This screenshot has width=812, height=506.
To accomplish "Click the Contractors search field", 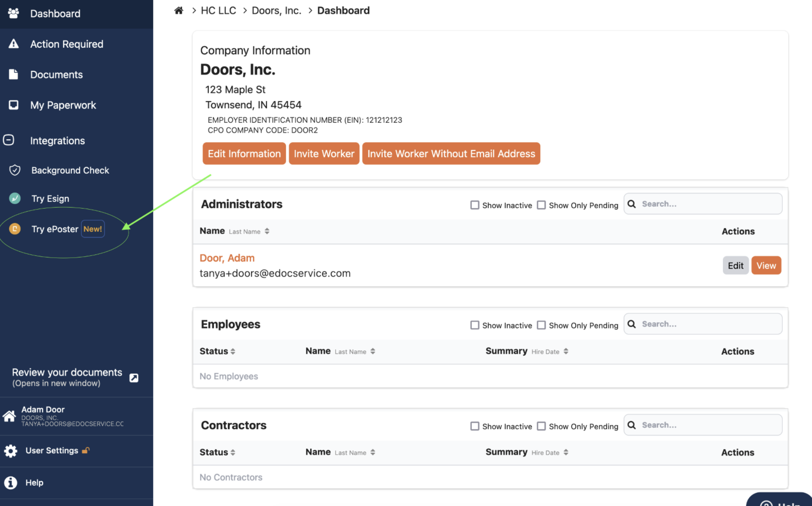I will pos(703,425).
